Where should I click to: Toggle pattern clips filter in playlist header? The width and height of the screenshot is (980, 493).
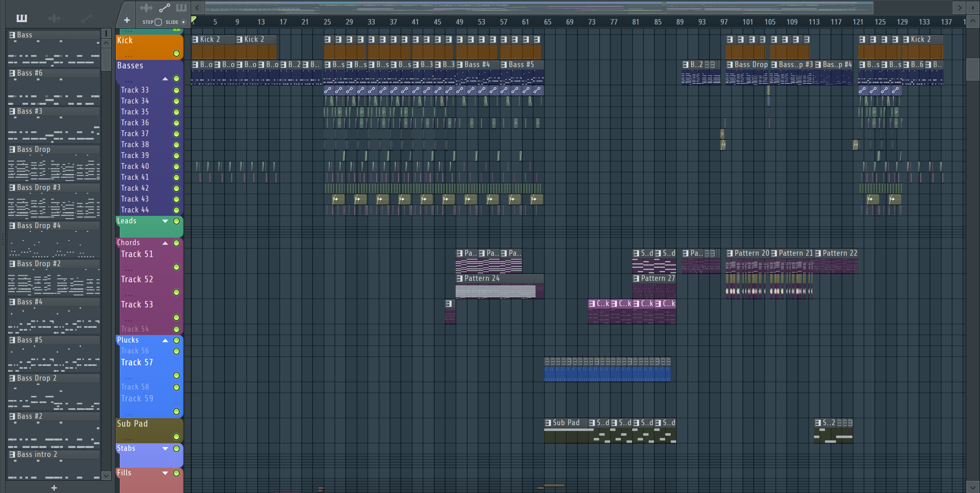[x=181, y=7]
